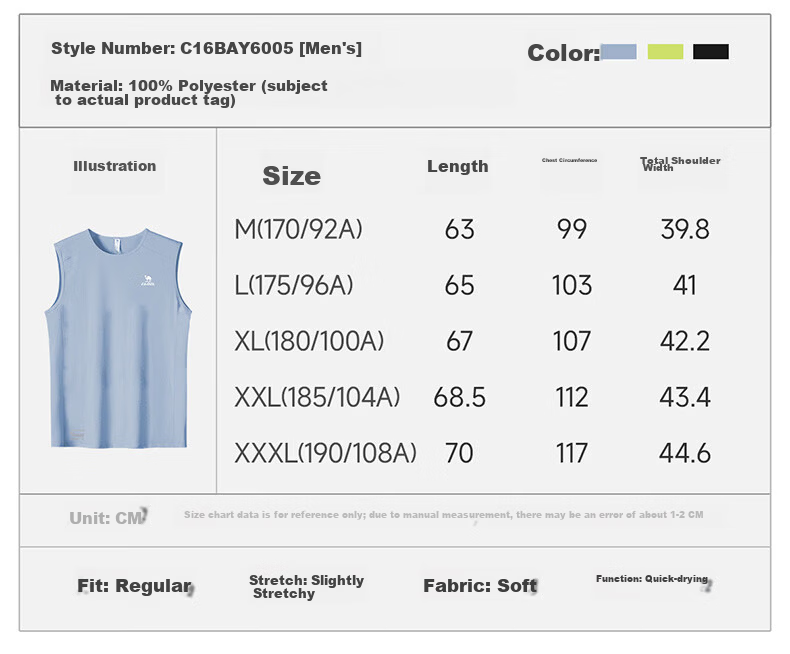Click shoulder width value 44.6
Viewport: 790px width, 654px height.
(685, 453)
